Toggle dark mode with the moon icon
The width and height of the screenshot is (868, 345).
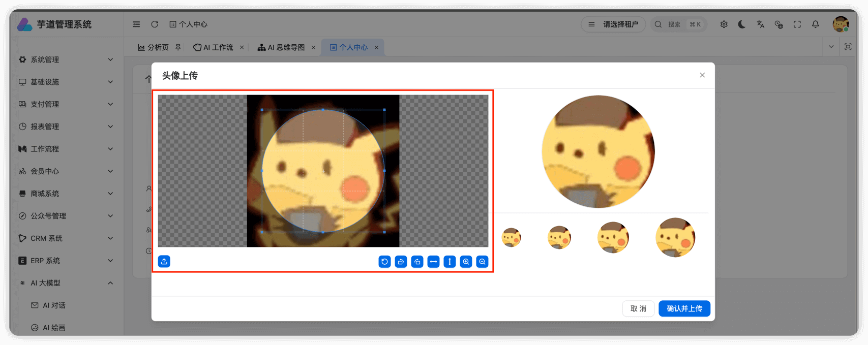[742, 24]
